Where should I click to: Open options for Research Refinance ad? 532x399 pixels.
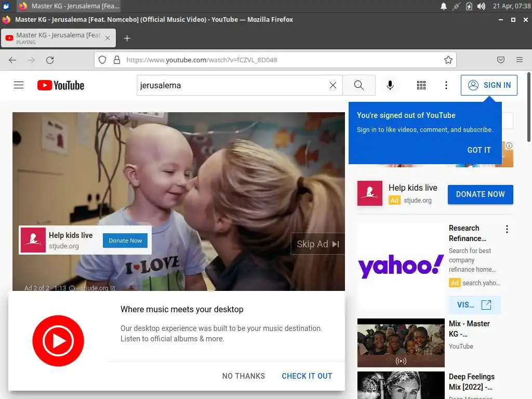point(507,229)
